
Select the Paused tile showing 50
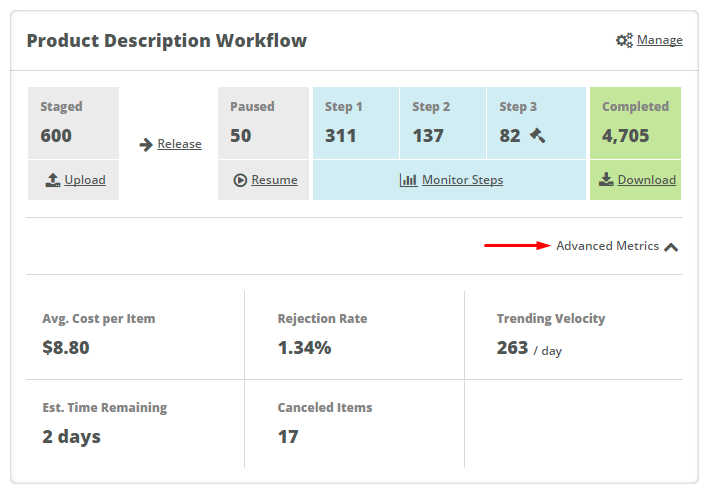pos(263,123)
